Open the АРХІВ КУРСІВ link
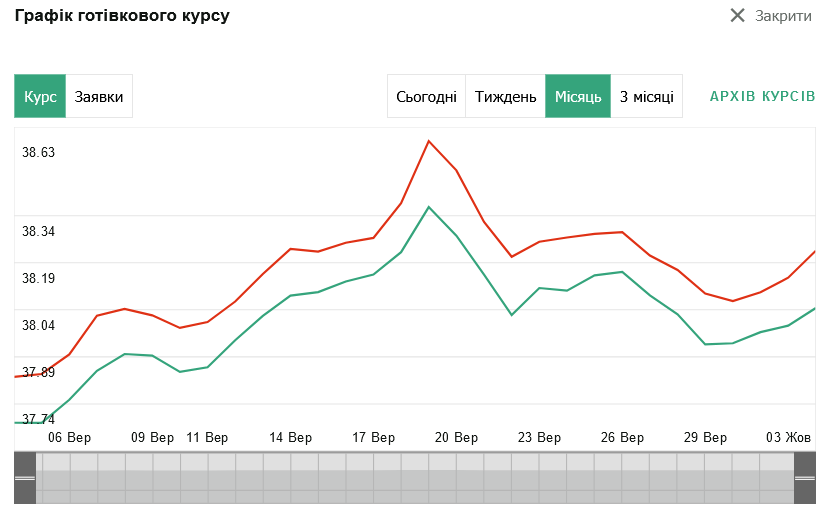Screen dimensions: 827x513 [x=762, y=97]
